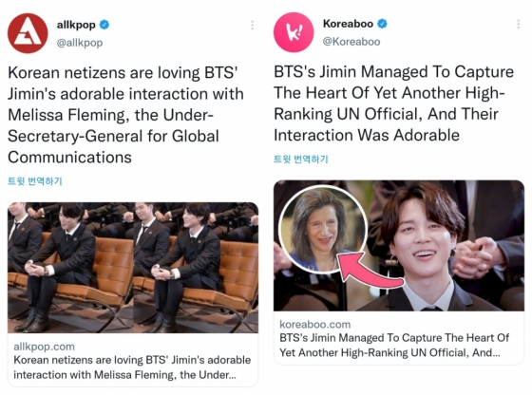Translate the Koreaboo tweet (트윗 번역하기)

pos(301,159)
